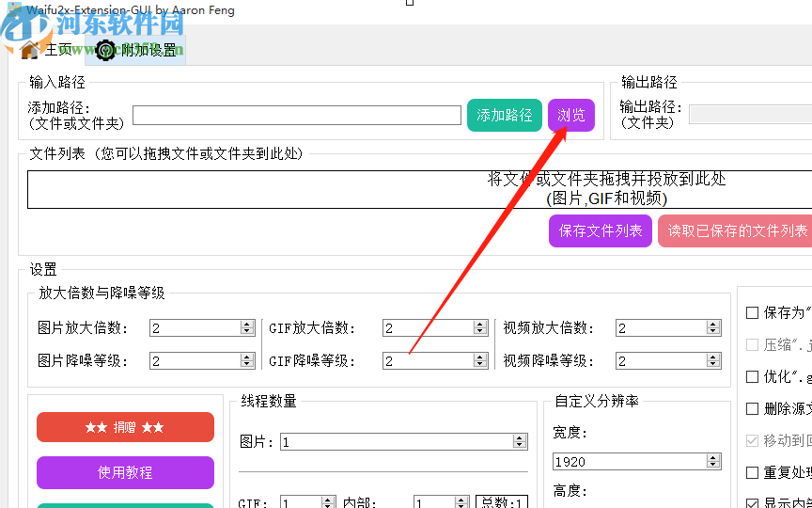
Task: Toggle the 重复处理 checkbox
Action: [x=753, y=473]
